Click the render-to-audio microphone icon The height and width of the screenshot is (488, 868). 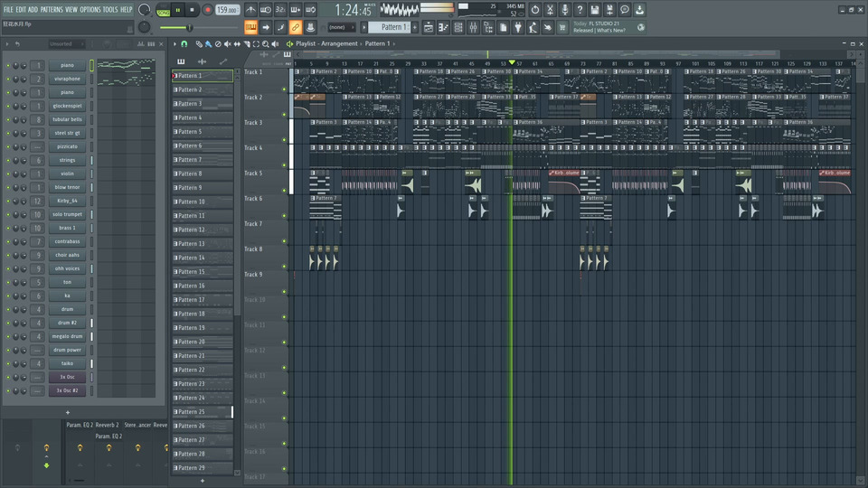[564, 10]
